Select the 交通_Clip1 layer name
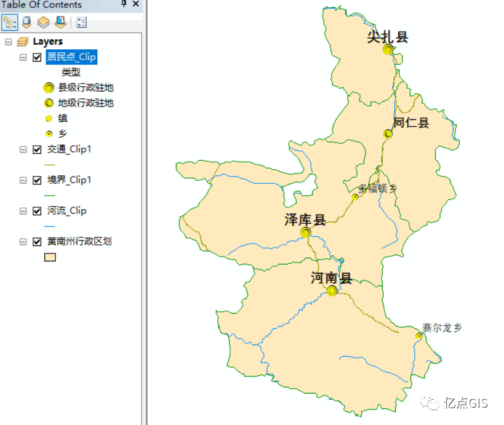 69,149
